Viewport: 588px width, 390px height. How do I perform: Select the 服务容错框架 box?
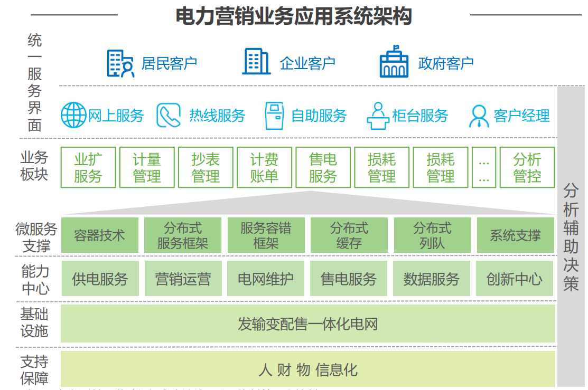(266, 235)
